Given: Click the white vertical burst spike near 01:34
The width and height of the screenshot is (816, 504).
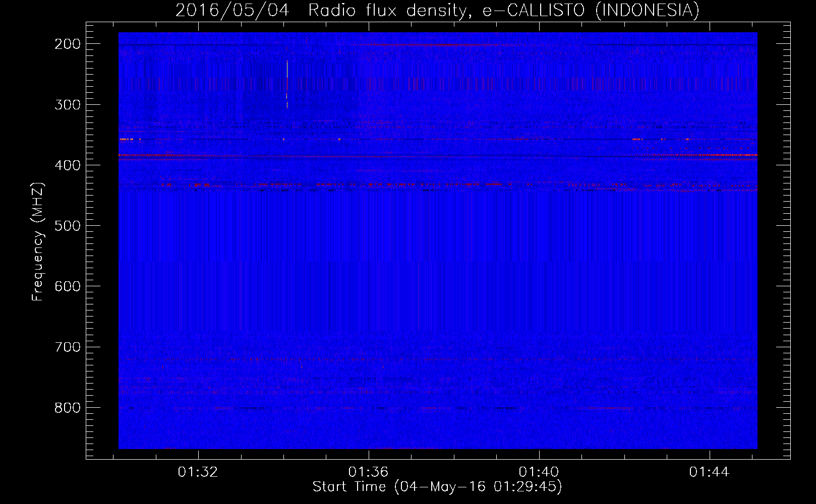Looking at the screenshot, I should click(287, 84).
